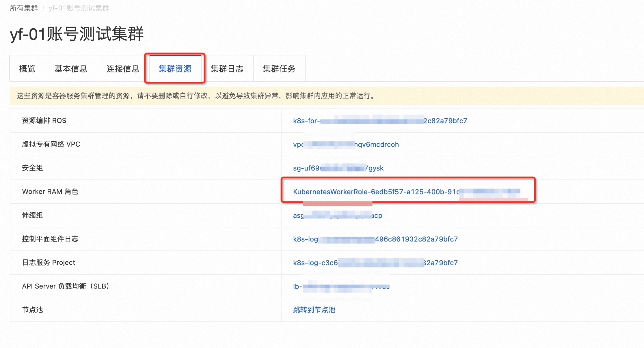Open the API Server SLB lb- link
644x348 pixels.
(341, 286)
